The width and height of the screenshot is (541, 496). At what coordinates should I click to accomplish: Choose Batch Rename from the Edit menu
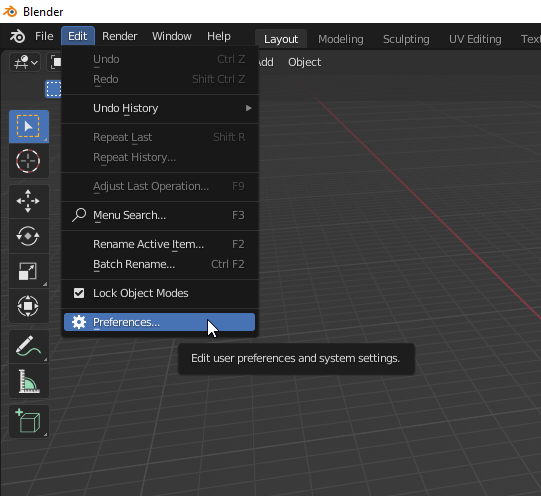[160, 264]
